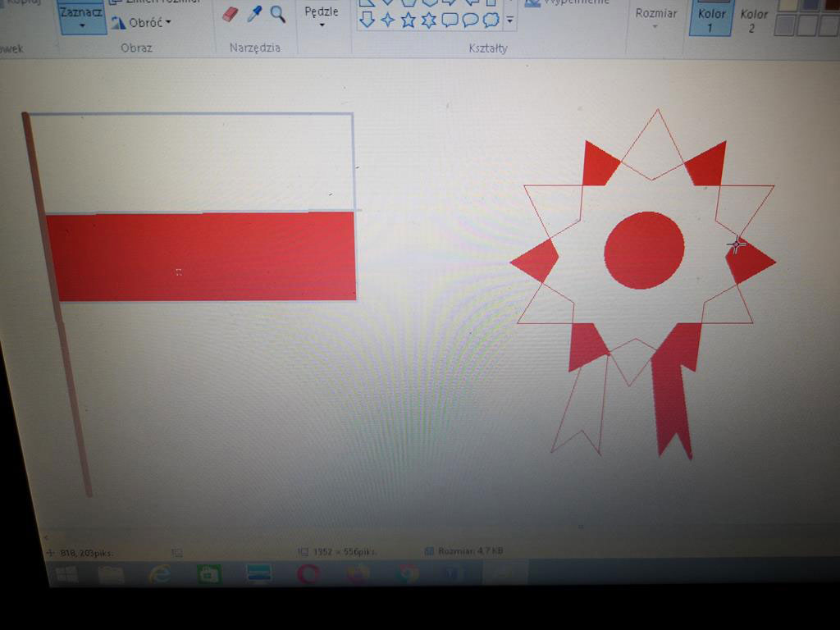Open the Windows Start menu
The height and width of the screenshot is (630, 840).
(x=66, y=574)
